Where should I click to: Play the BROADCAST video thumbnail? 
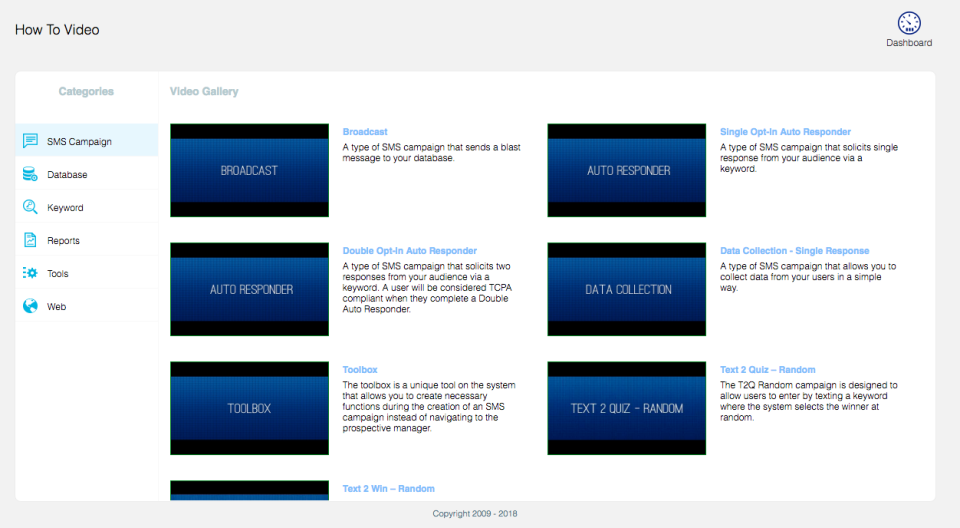tap(249, 170)
